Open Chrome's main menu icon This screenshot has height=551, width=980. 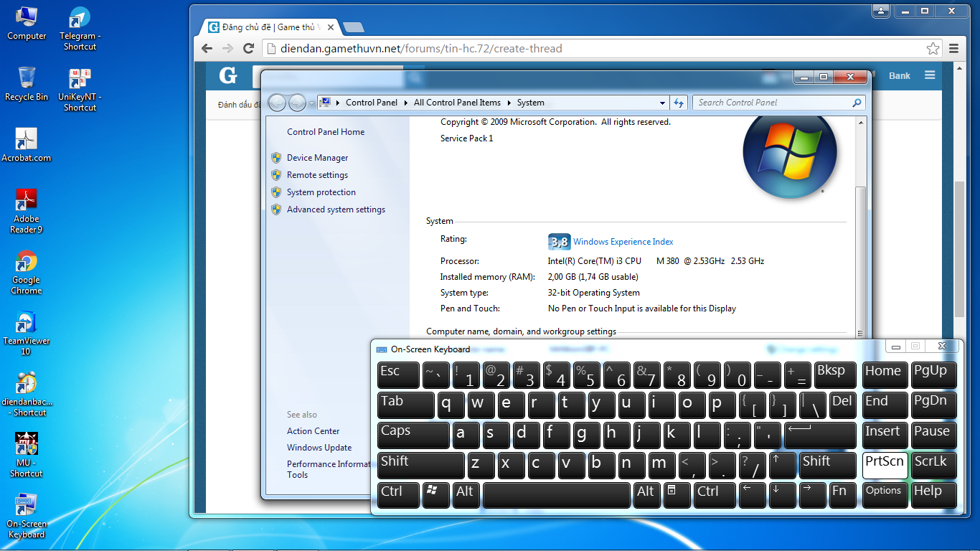click(953, 49)
